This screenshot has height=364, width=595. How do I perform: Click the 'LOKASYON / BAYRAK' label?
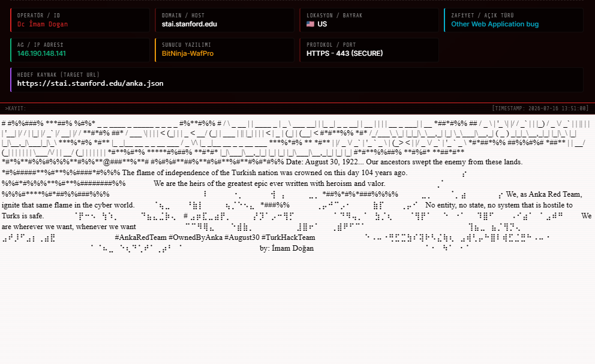[x=334, y=16]
